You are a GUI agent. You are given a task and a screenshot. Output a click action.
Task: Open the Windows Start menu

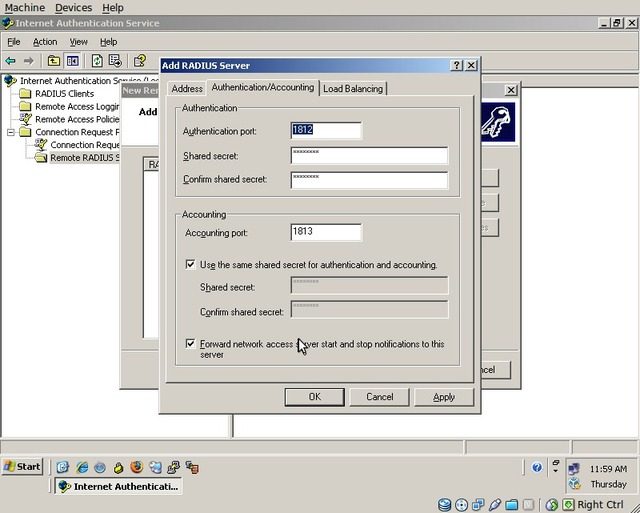(x=22, y=467)
